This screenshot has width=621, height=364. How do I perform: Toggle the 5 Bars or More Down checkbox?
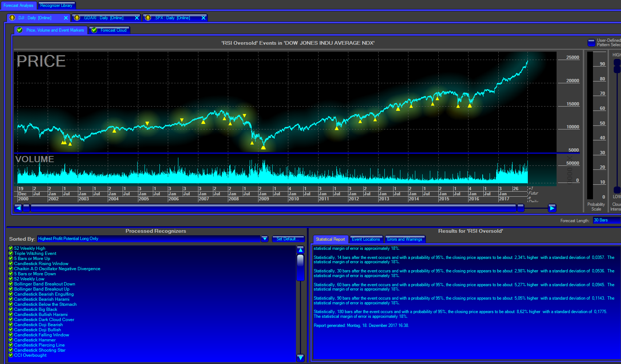(11, 274)
